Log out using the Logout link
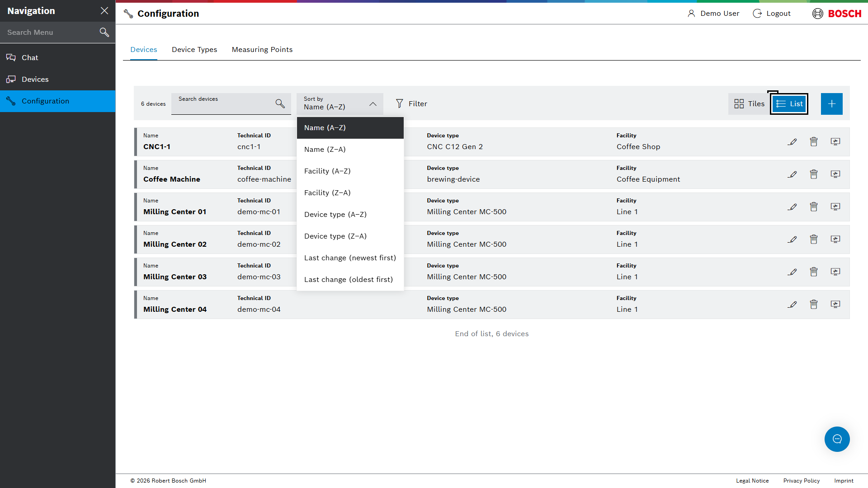 click(772, 14)
